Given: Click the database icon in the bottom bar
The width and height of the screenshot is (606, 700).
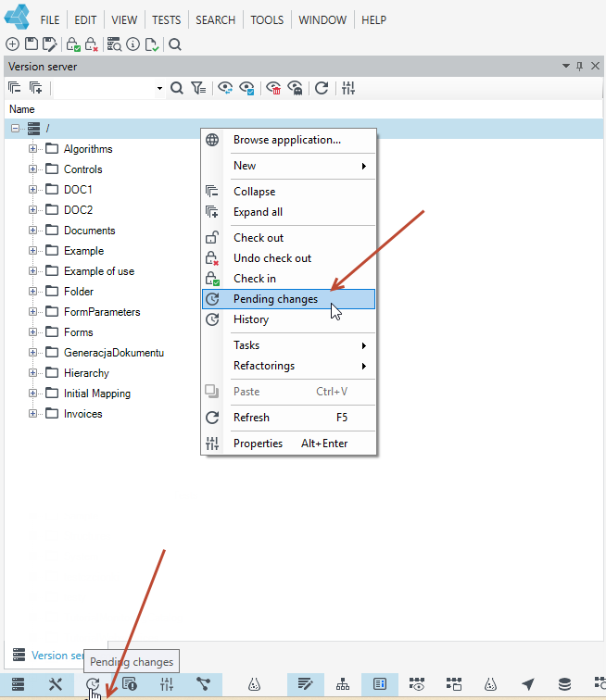Looking at the screenshot, I should coord(565,684).
